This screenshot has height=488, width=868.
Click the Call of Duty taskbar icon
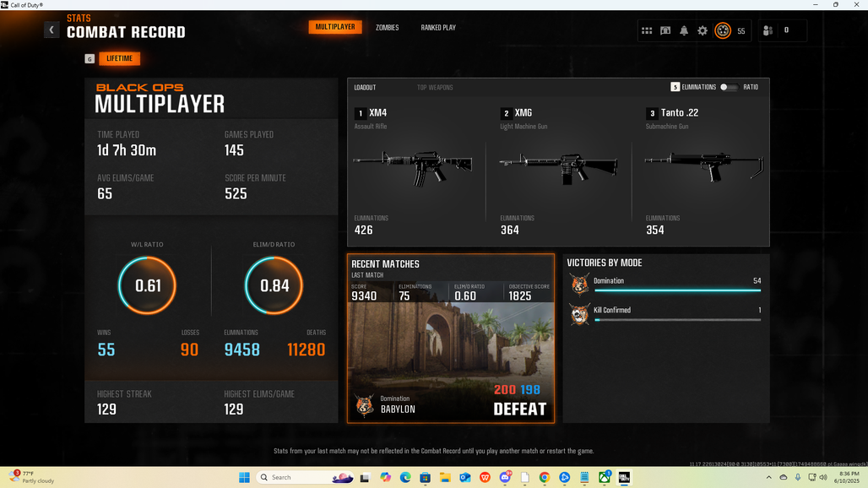(624, 478)
